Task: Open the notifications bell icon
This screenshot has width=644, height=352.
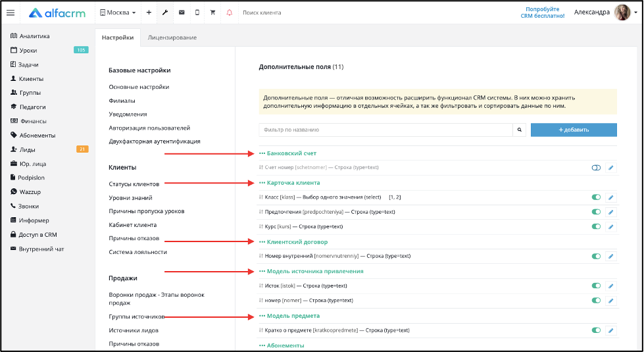Action: click(229, 13)
